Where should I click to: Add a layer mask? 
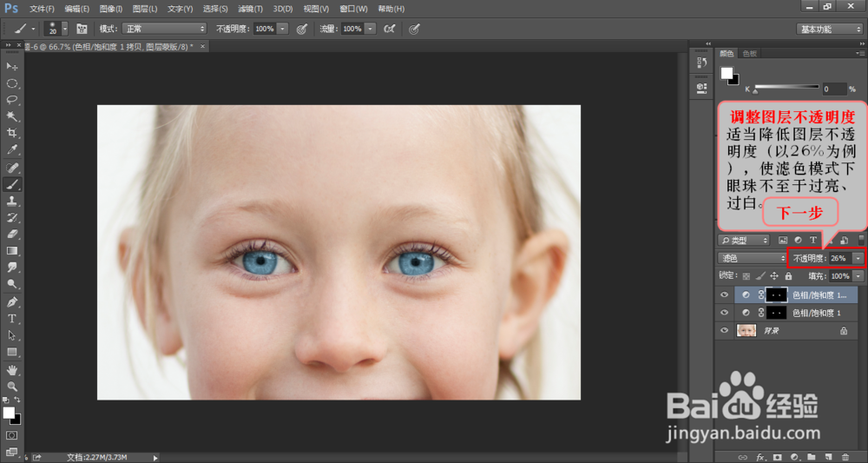pos(777,458)
